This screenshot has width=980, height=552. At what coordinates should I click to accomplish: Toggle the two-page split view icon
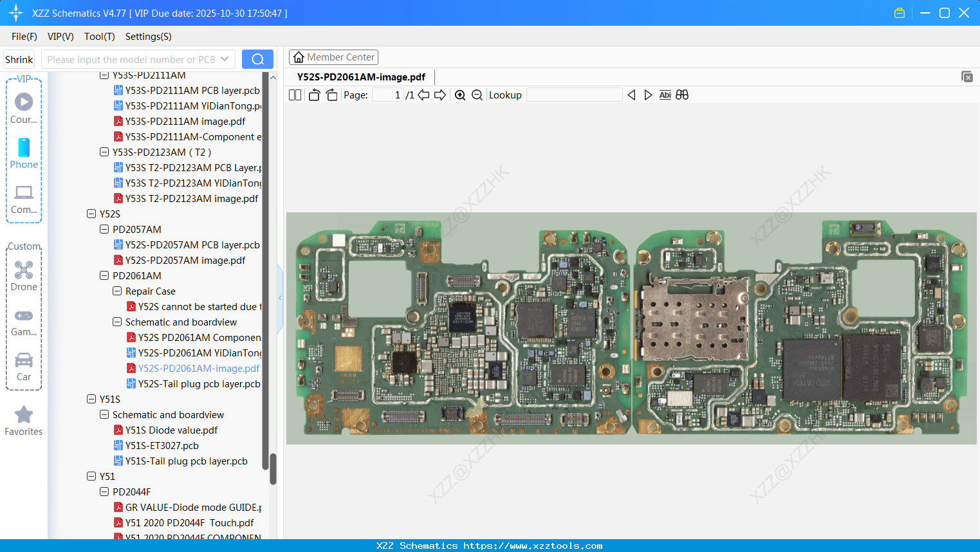point(295,95)
